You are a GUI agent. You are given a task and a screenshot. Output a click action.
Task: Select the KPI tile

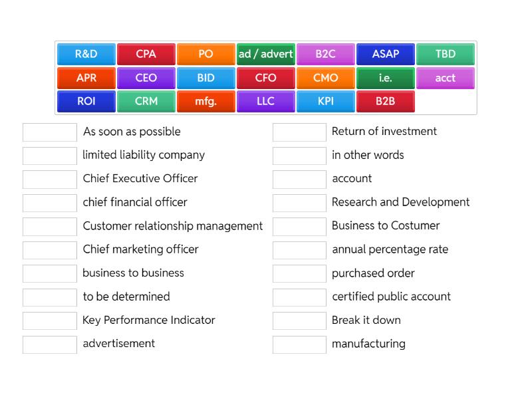click(x=325, y=101)
